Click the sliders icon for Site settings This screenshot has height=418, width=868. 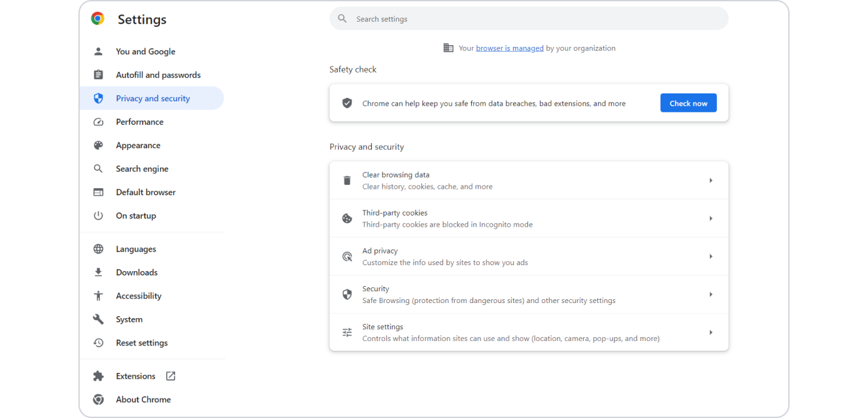(347, 332)
